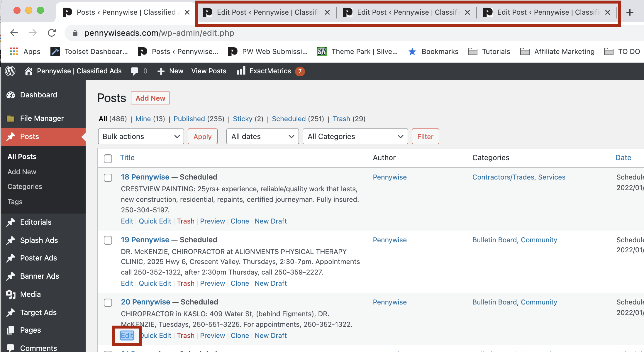Open the Bulk actions dropdown
Image resolution: width=644 pixels, height=352 pixels.
click(141, 136)
